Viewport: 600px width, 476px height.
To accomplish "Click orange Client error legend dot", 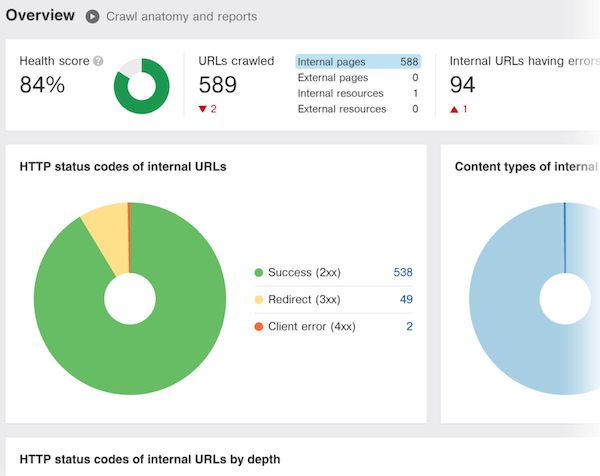I will click(259, 327).
